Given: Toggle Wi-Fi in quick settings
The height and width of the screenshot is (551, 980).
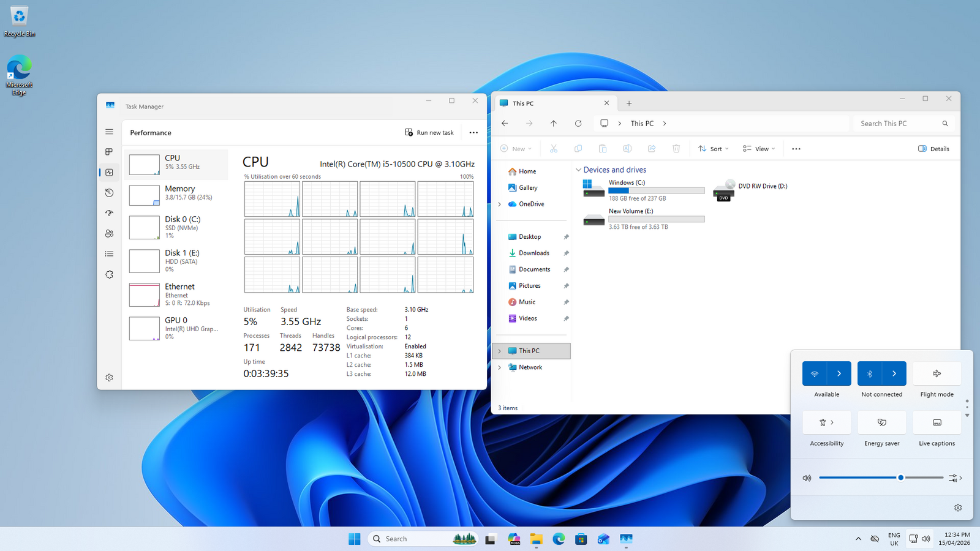Looking at the screenshot, I should [815, 373].
